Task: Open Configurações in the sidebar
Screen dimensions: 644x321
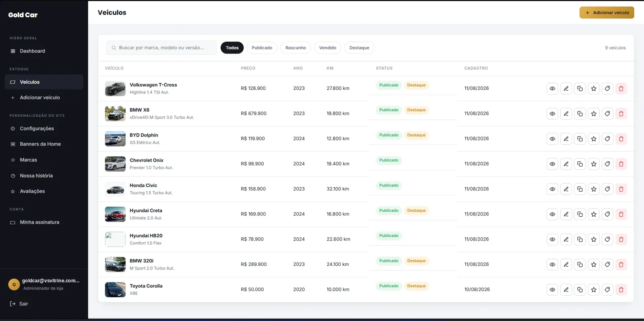Action: [44, 128]
